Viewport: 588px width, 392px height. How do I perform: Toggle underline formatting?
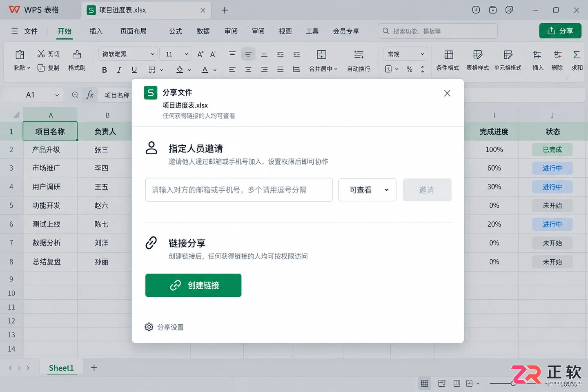(x=134, y=70)
